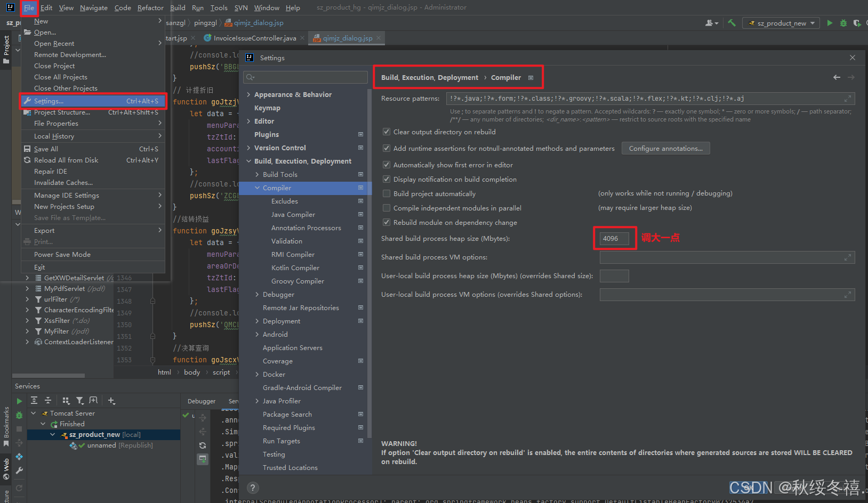Enable Compile independent modules in parallel
Image resolution: width=868 pixels, height=503 pixels.
386,208
